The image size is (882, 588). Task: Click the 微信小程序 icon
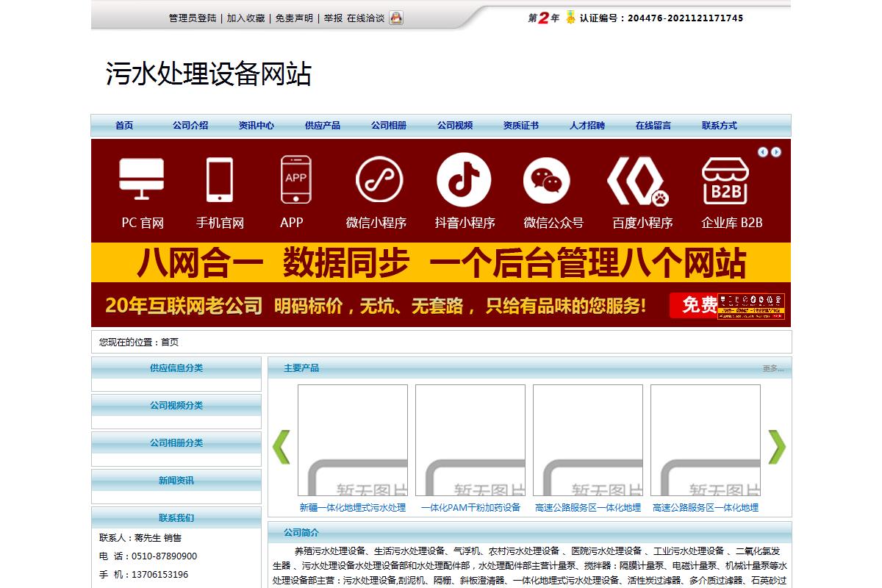click(379, 180)
